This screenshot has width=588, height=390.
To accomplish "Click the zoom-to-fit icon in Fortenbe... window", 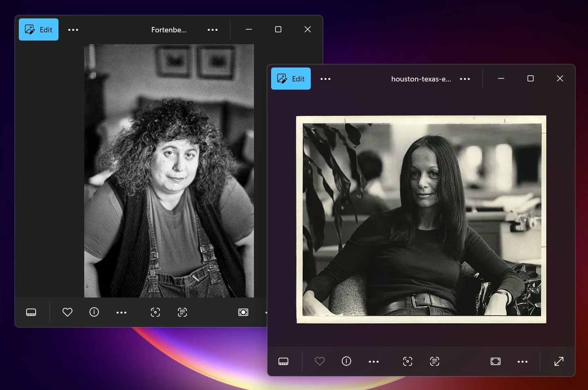I will point(243,312).
